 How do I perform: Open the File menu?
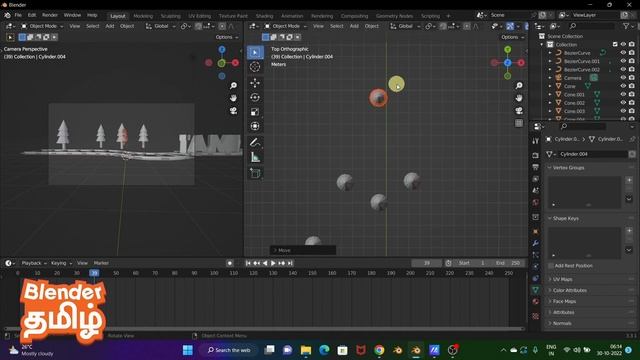[x=18, y=15]
